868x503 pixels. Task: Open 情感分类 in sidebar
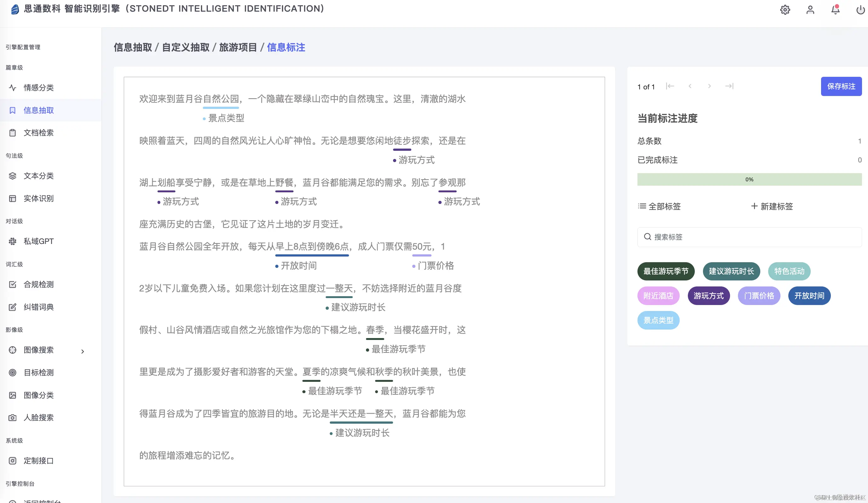pos(38,88)
